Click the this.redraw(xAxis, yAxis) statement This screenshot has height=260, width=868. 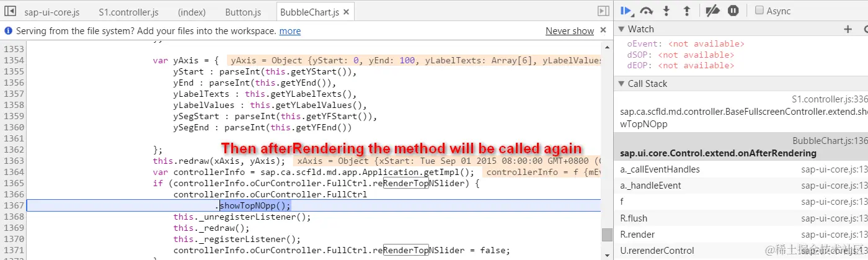tap(219, 161)
